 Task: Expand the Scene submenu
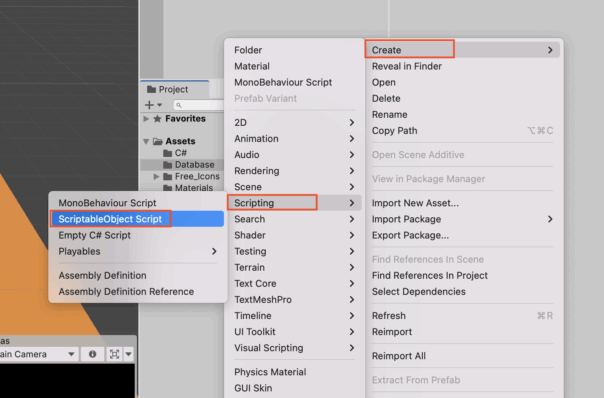[x=294, y=187]
